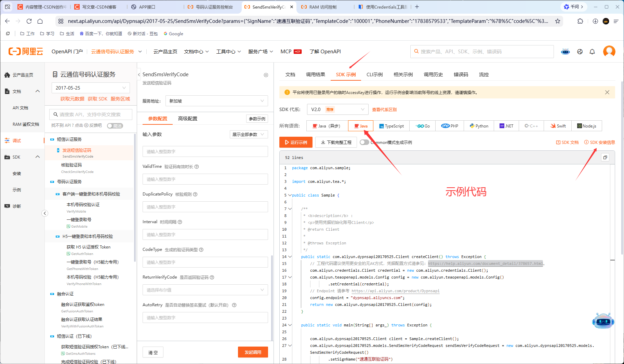This screenshot has height=364, width=624.
Task: Switch to 高级配置 tab
Action: tap(188, 119)
